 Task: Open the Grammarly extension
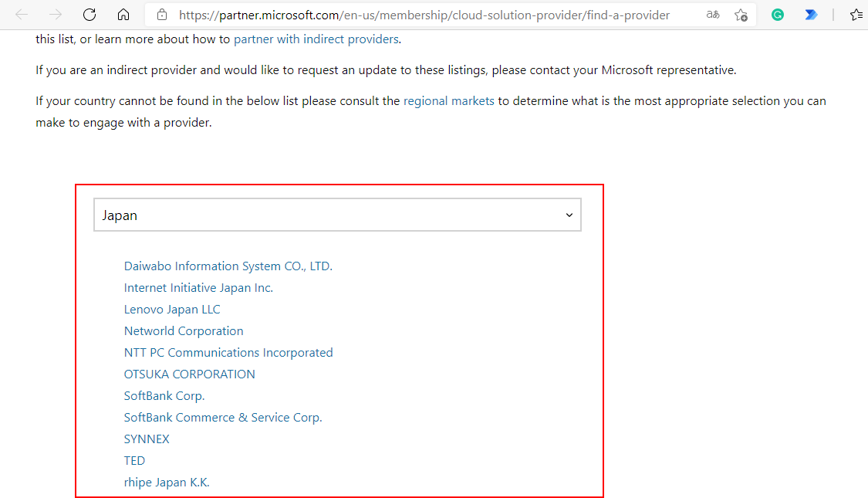point(777,14)
